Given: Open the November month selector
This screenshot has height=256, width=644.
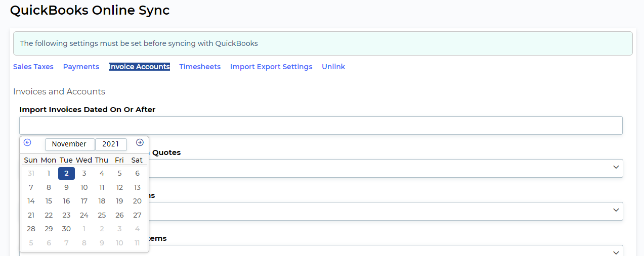Looking at the screenshot, I should point(70,144).
